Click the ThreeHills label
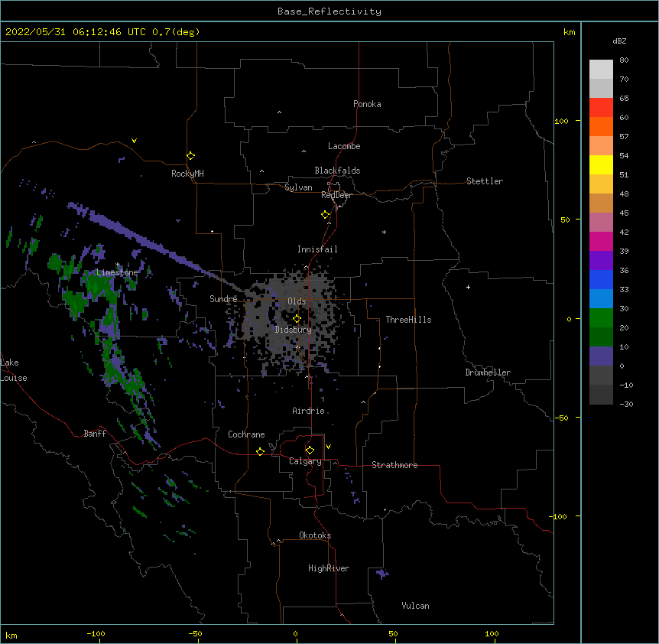The image size is (659, 644). click(x=408, y=320)
